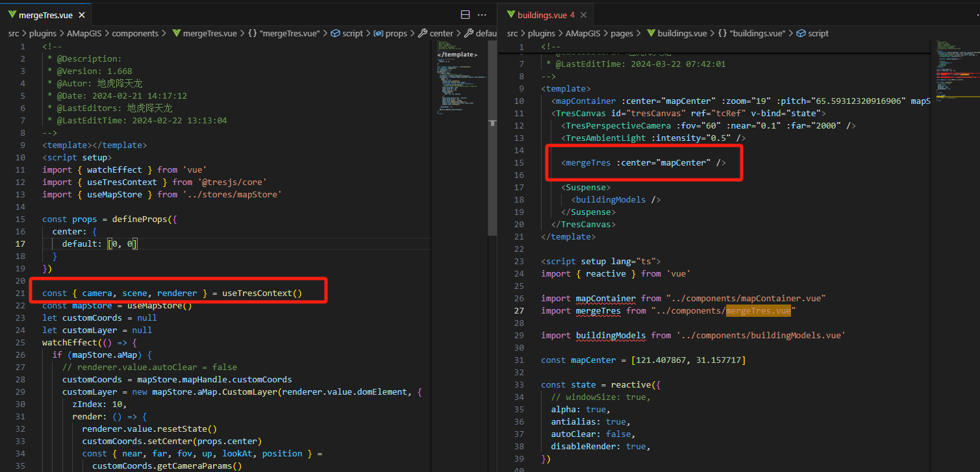Click 'TresPerspectiveCamera' tag in buildings.vue
The width and height of the screenshot is (980, 472).
tap(619, 125)
